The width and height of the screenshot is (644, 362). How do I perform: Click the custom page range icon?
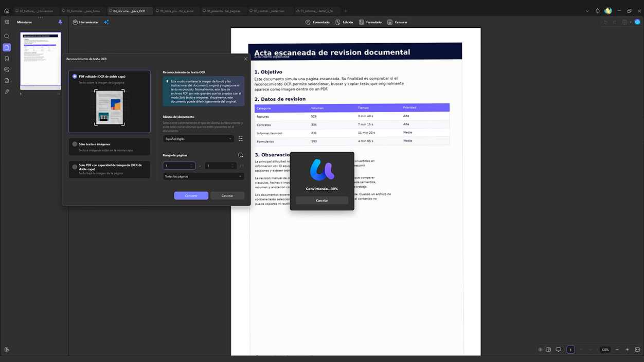point(241,155)
